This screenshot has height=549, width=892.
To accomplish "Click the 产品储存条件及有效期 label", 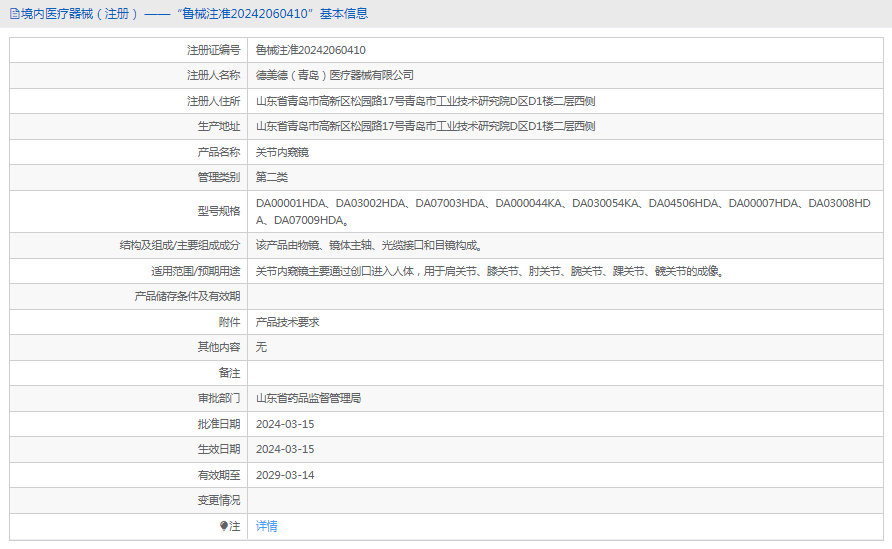I will pyautogui.click(x=187, y=296).
